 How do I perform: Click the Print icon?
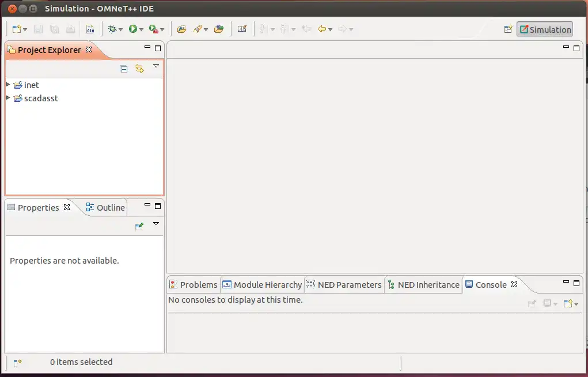(x=70, y=29)
